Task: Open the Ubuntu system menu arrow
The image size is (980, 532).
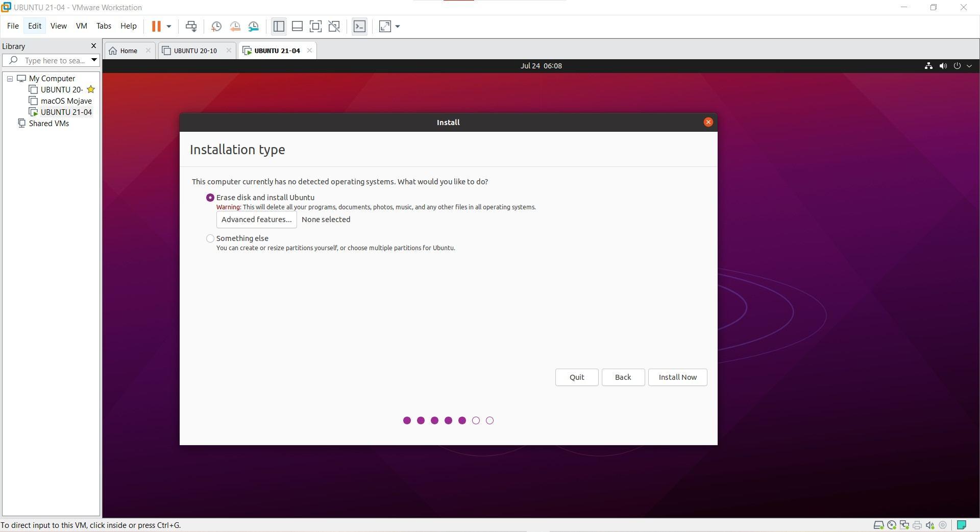Action: pyautogui.click(x=969, y=66)
